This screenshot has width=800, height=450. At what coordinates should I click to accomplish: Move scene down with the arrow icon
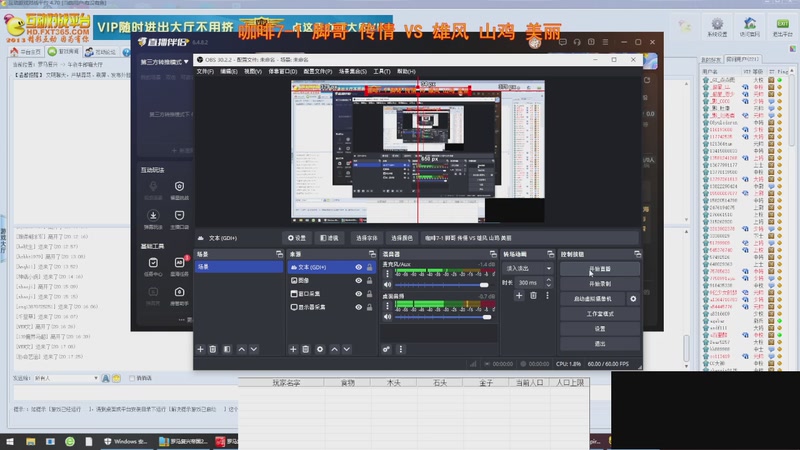(x=254, y=349)
